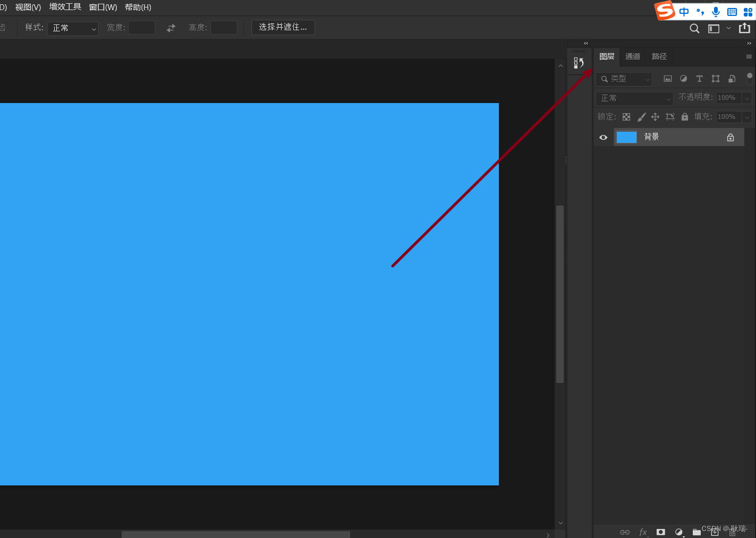The width and height of the screenshot is (756, 538).
Task: Open the 样式 正常 dropdown in options bar
Action: (73, 28)
